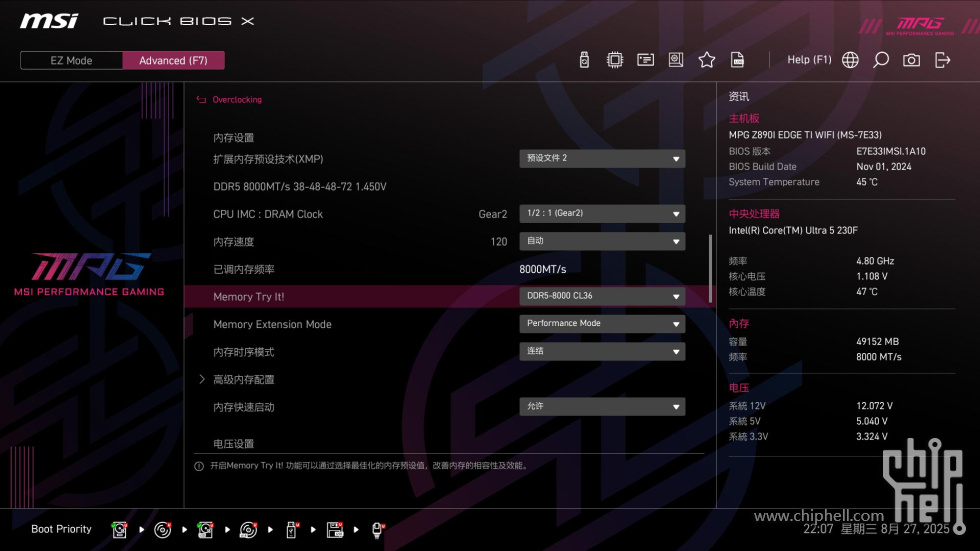The image size is (980, 551).
Task: Open Memory Extension Mode dropdown
Action: 602,324
